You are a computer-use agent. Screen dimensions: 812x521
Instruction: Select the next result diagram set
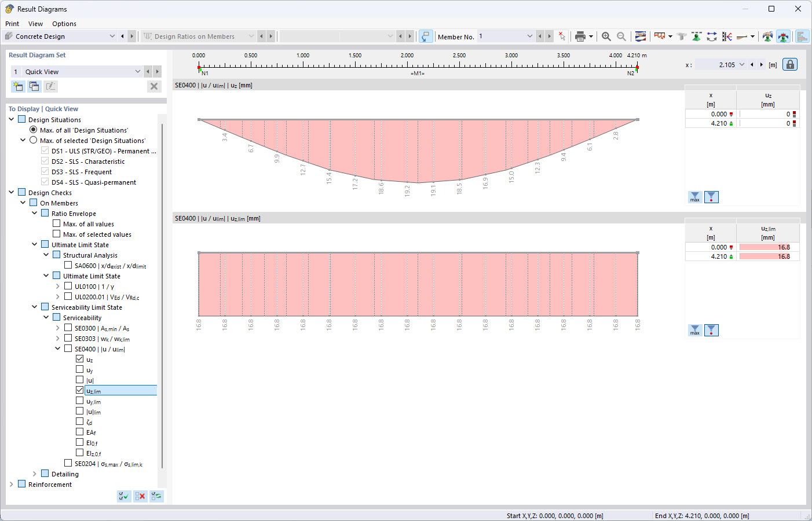click(x=158, y=72)
